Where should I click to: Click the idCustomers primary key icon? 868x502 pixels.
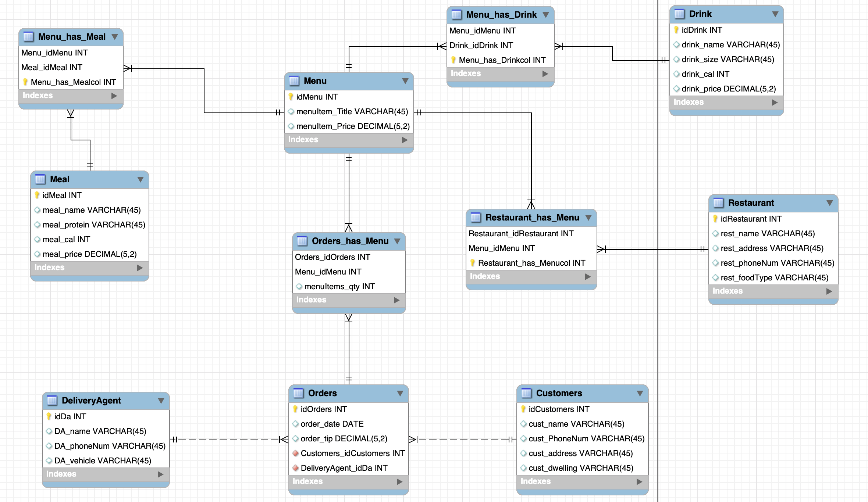click(523, 409)
